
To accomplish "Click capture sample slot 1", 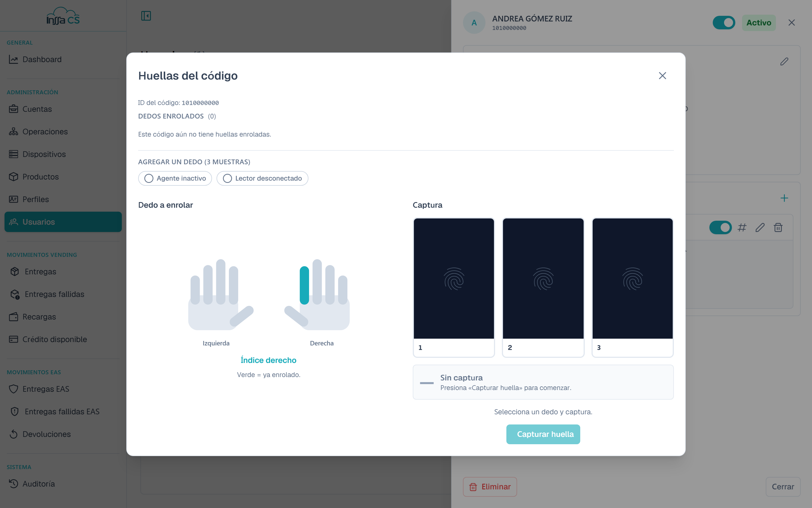I will point(454,288).
